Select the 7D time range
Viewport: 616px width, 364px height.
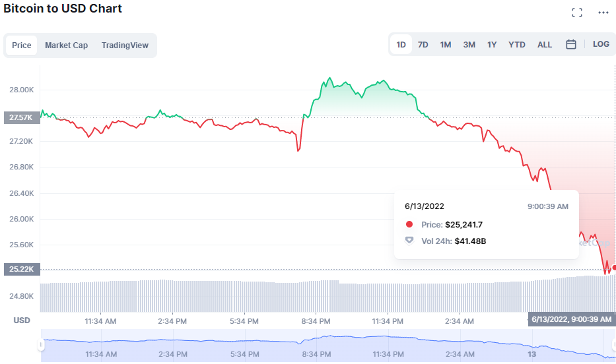(423, 45)
